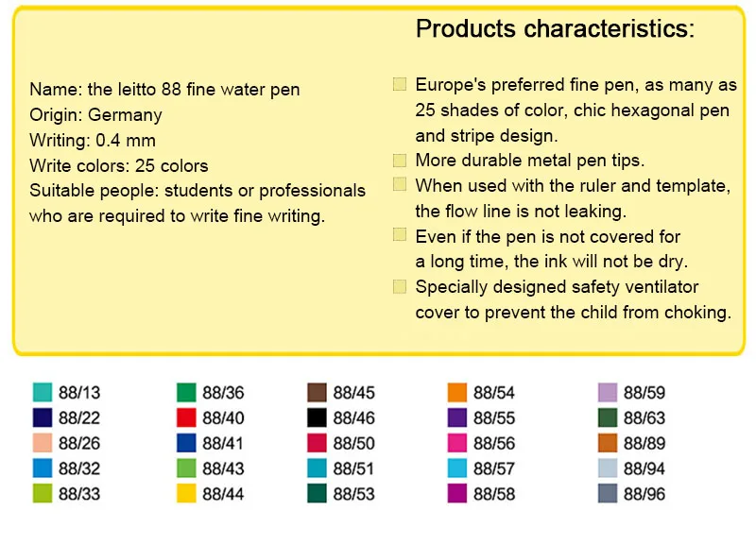Check the box beside "Europe's preferred fine pen"

coord(400,84)
